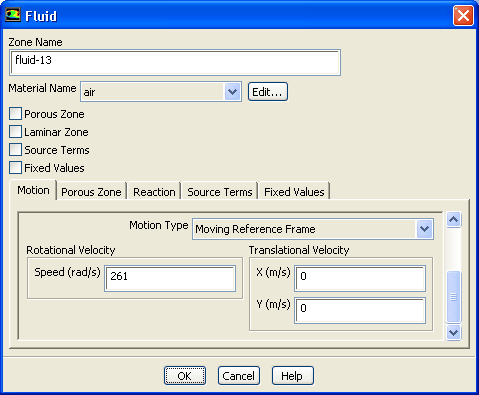Enable the Laminar Zone checkbox

click(x=15, y=132)
